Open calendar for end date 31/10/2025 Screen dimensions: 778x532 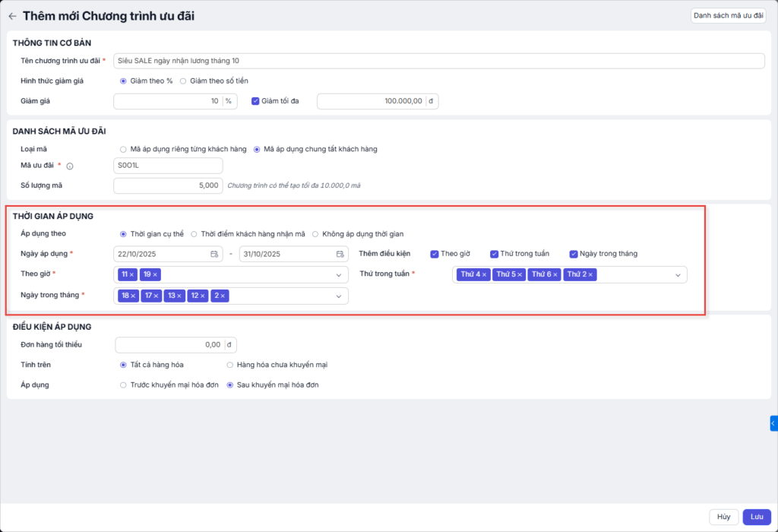pyautogui.click(x=340, y=254)
